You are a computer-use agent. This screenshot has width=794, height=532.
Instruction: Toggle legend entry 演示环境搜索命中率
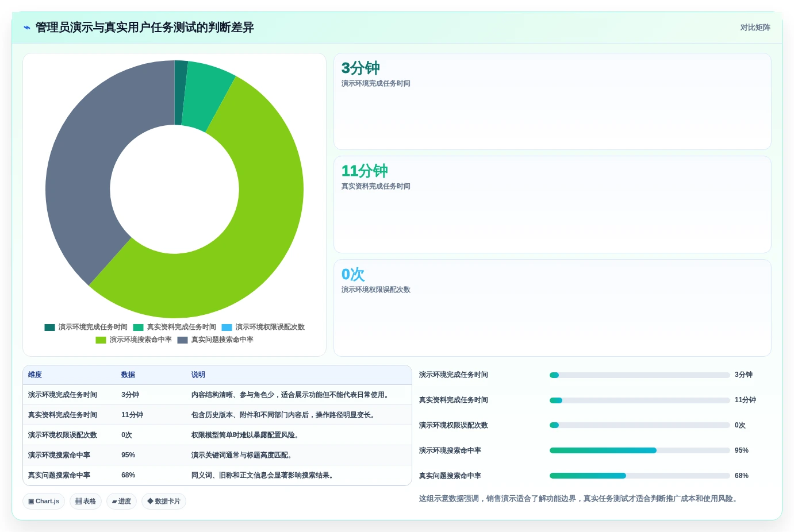click(x=134, y=340)
